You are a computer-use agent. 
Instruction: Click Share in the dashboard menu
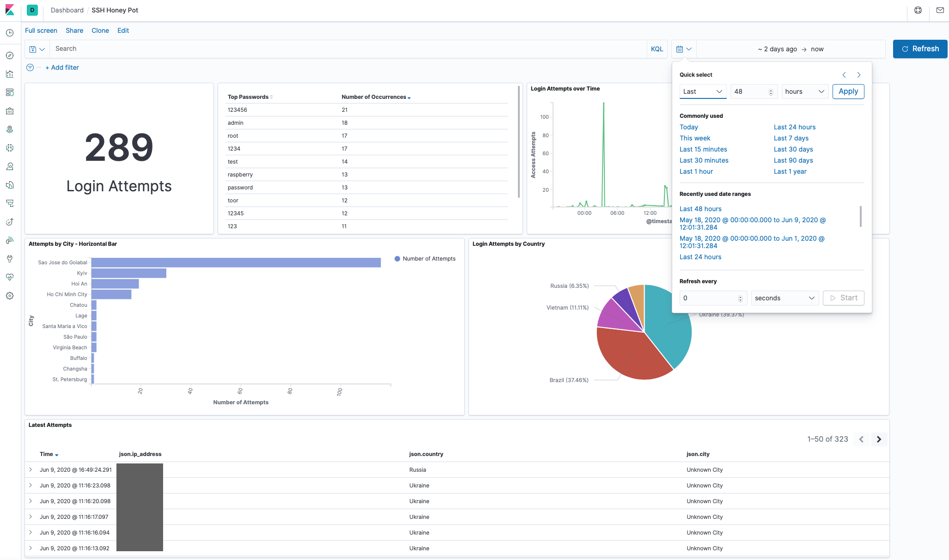tap(74, 30)
